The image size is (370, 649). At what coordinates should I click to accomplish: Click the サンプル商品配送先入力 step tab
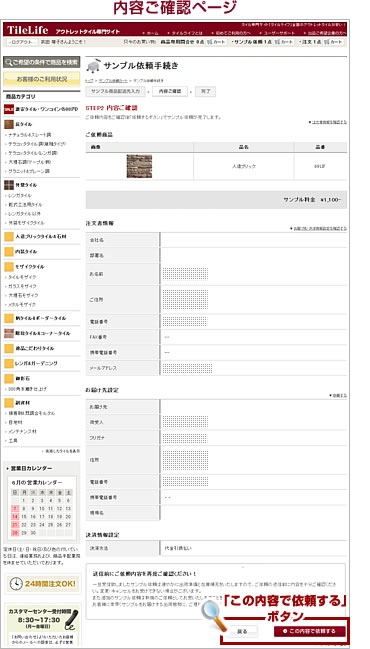[115, 91]
